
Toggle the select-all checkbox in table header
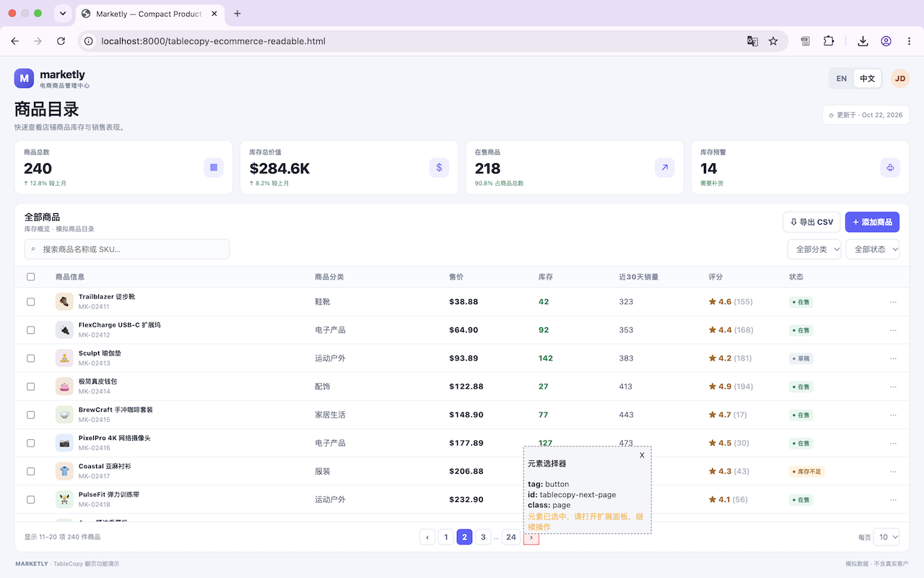(x=30, y=277)
